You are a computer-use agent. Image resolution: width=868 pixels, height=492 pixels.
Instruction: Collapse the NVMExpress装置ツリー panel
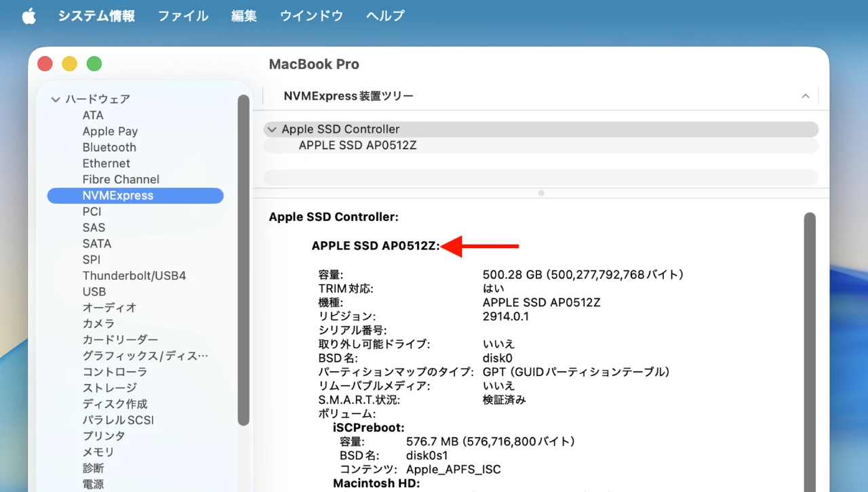tap(805, 96)
